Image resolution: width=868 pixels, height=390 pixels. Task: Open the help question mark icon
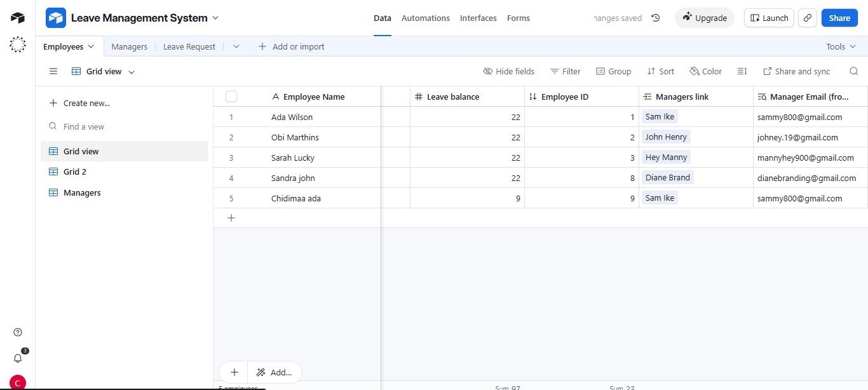click(18, 332)
